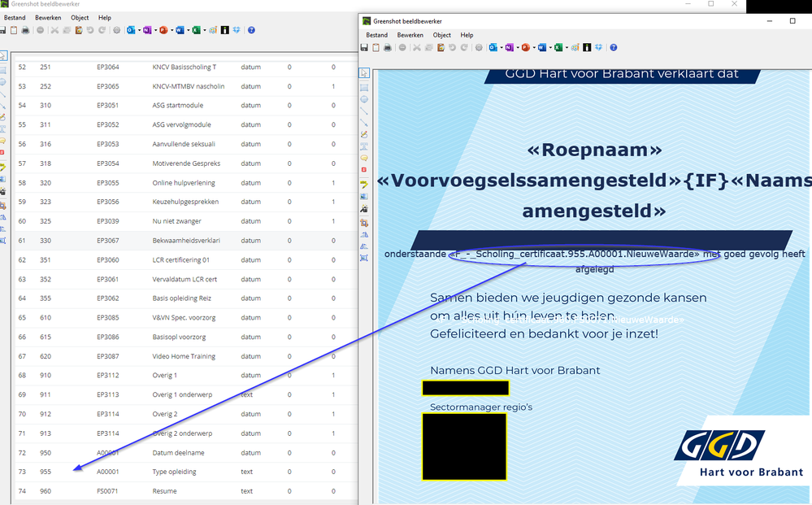
Task: Upload to Imgur from front window toolbar
Action: coord(587,48)
